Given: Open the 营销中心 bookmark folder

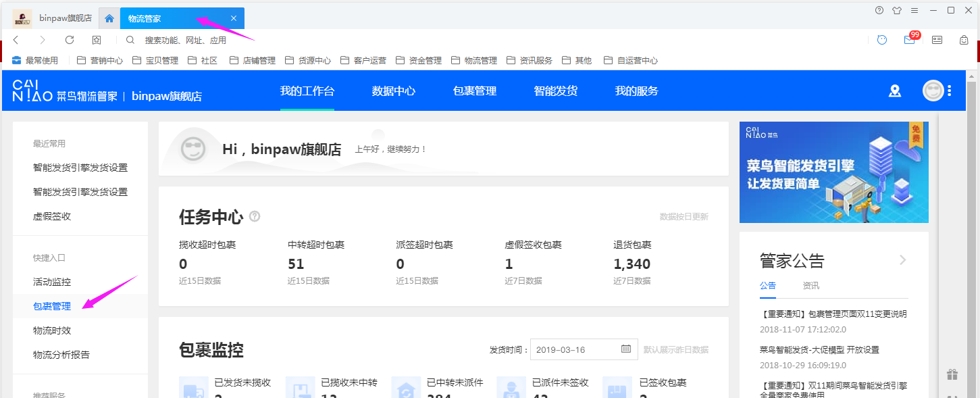Looking at the screenshot, I should pyautogui.click(x=100, y=60).
